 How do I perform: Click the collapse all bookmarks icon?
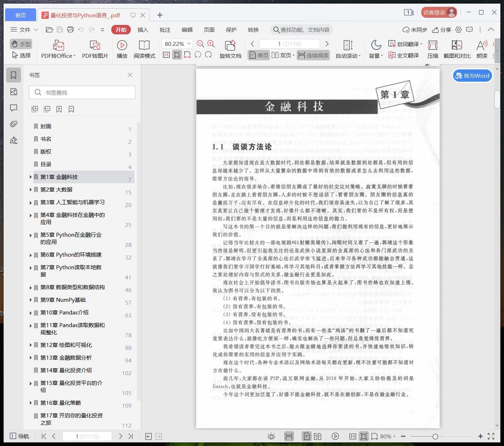(x=47, y=109)
